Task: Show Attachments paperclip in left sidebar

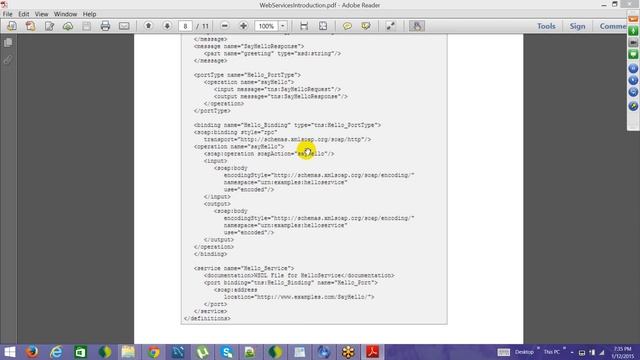Action: [8, 60]
